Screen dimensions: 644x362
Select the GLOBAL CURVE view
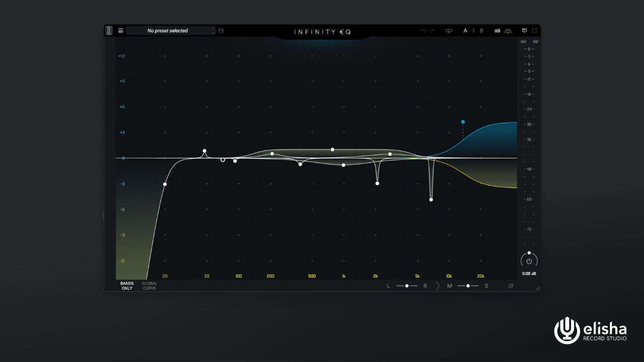pyautogui.click(x=149, y=286)
